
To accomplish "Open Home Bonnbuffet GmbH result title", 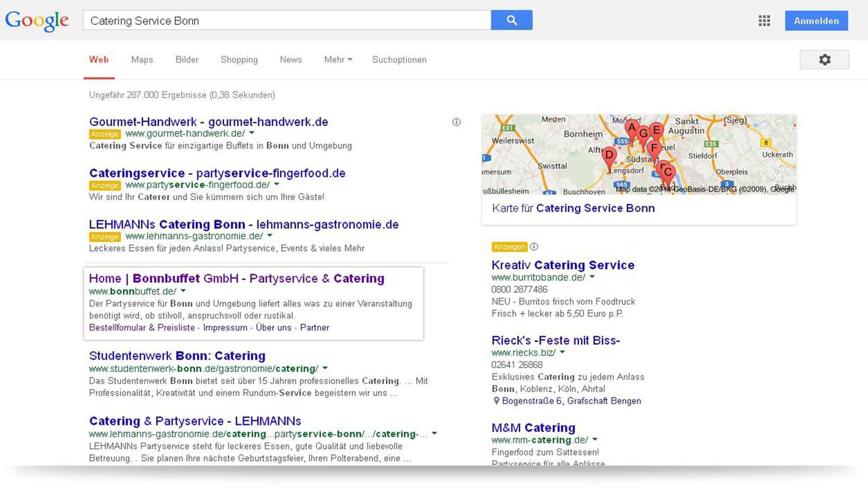I will tap(236, 279).
